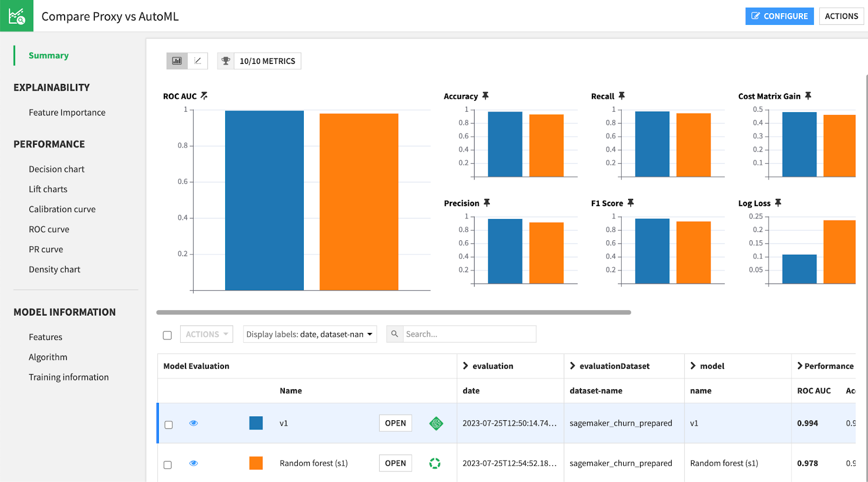Screen dimensions: 868x482
Task: Expand the Performance column group
Action: 800,366
